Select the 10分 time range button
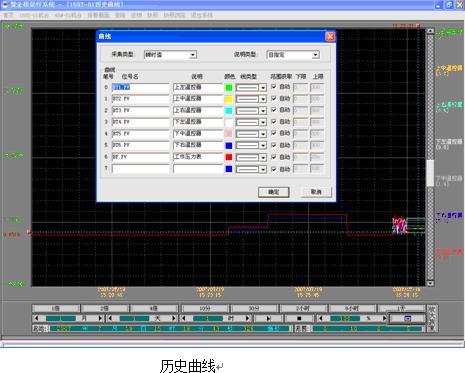Image resolution: width=465 pixels, height=373 pixels. 205,309
